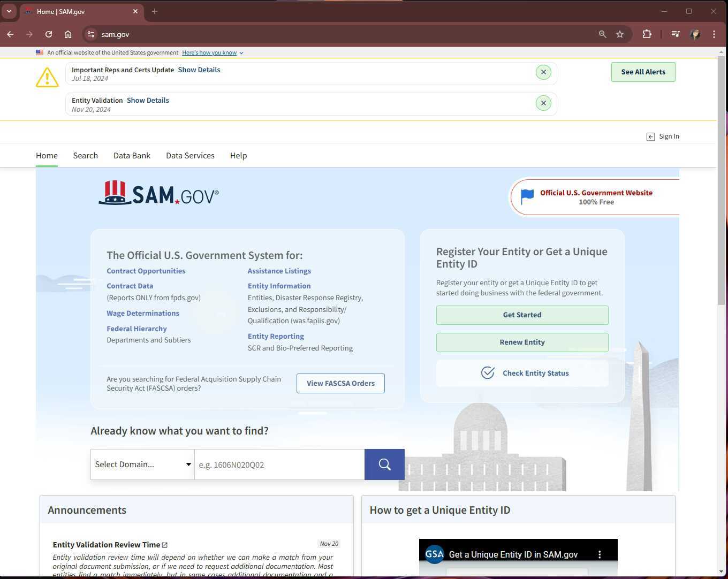This screenshot has width=728, height=579.
Task: Open the Data Services menu item
Action: 190,155
